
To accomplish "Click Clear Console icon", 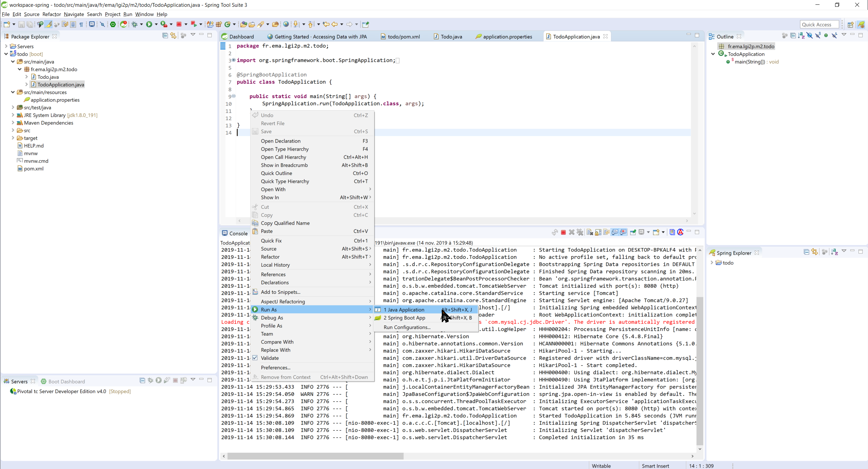I will click(590, 232).
